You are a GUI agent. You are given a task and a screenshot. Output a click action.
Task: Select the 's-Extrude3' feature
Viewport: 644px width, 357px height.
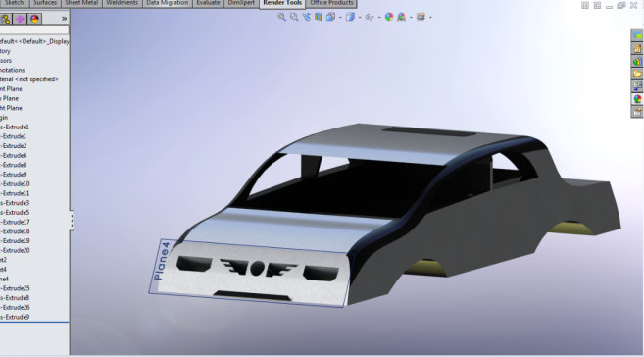click(15, 203)
